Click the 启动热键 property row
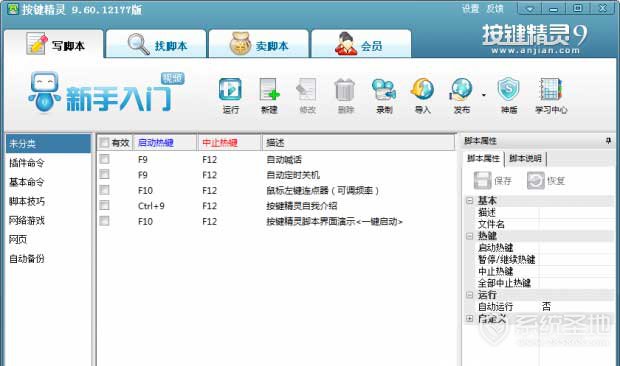The image size is (620, 366). pyautogui.click(x=544, y=247)
